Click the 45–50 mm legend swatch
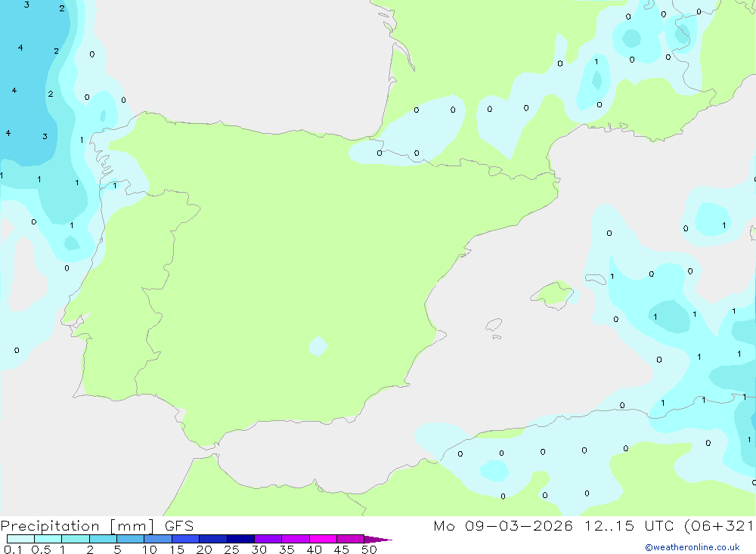Image resolution: width=756 pixels, height=554 pixels. [x=350, y=539]
